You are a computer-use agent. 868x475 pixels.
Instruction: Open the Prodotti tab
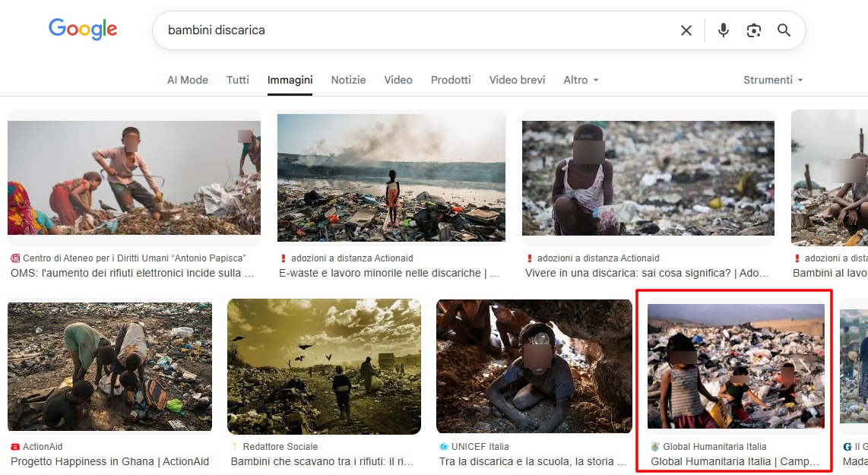pos(451,80)
